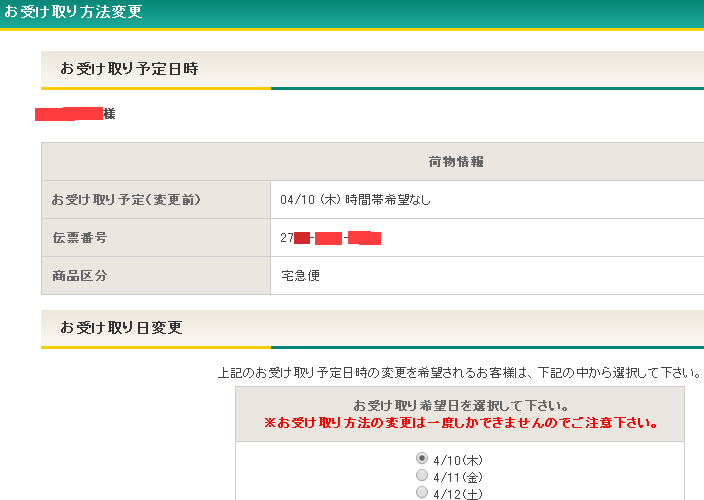Click the 商品区分 row label
The width and height of the screenshot is (704, 500).
pos(79,276)
